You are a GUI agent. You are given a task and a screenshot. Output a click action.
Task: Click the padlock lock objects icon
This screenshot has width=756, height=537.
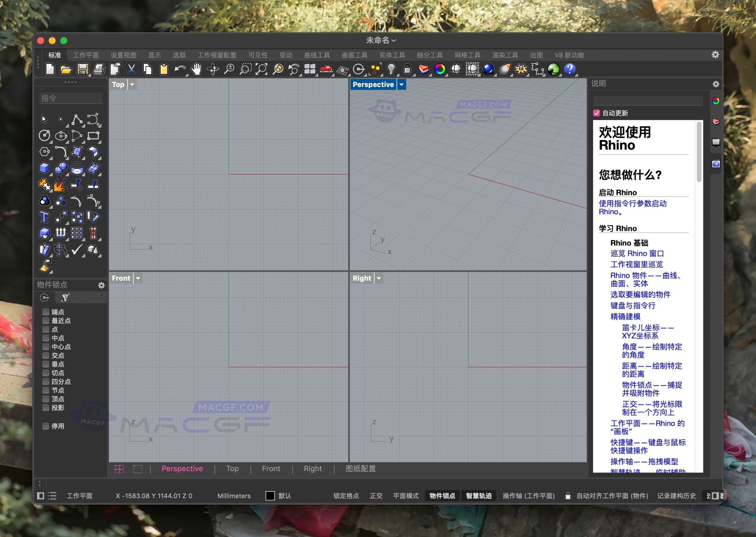point(408,69)
